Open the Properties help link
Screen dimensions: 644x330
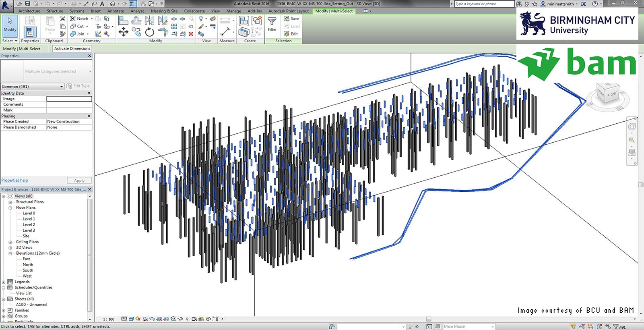[14, 180]
